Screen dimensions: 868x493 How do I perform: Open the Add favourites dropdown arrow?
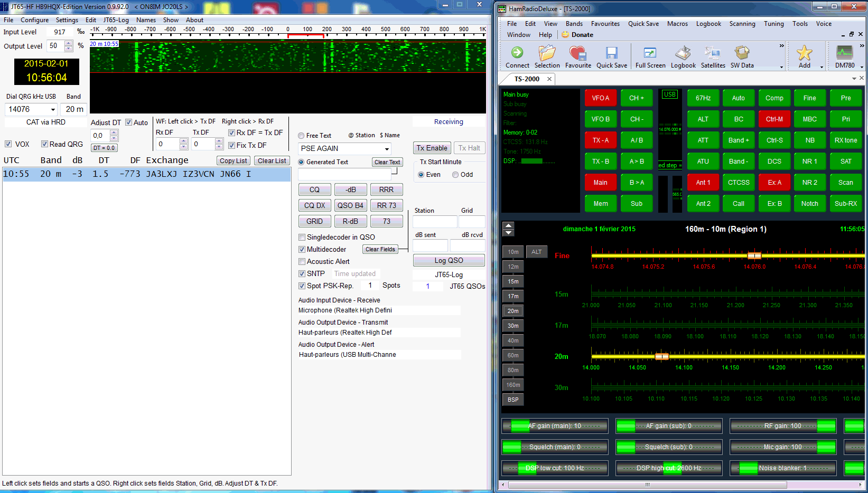(x=822, y=67)
